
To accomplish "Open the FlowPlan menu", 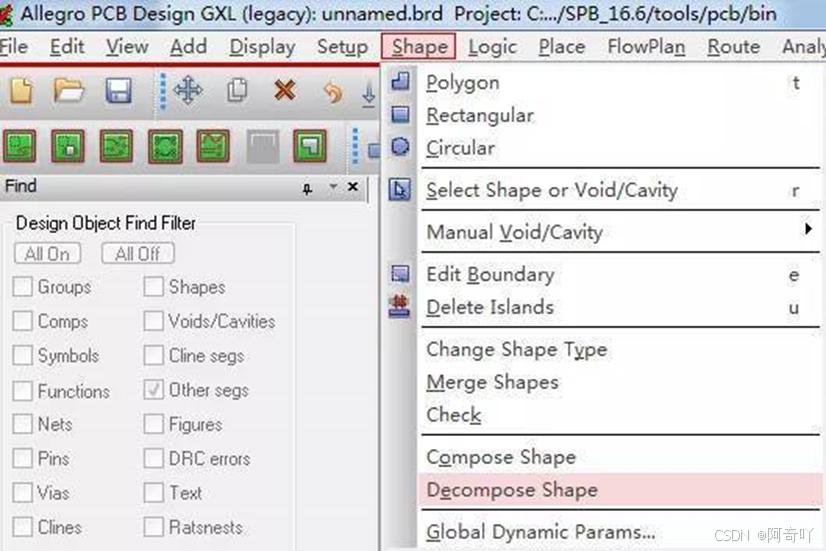I will tap(646, 47).
